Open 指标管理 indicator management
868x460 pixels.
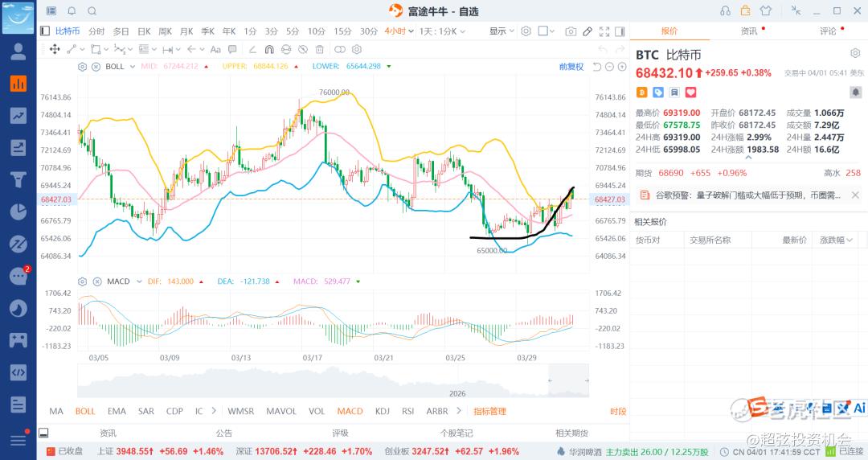pyautogui.click(x=489, y=411)
